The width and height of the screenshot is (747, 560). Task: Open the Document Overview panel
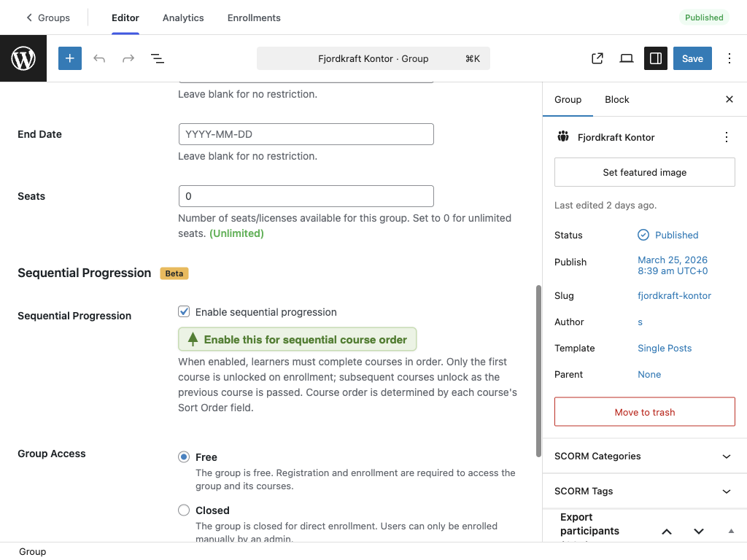point(157,58)
